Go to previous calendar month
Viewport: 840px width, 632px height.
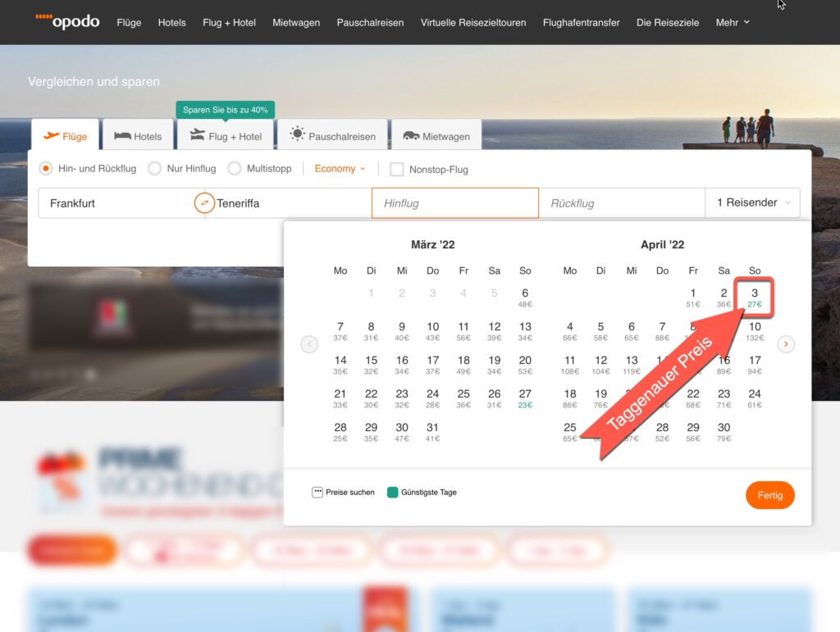309,344
